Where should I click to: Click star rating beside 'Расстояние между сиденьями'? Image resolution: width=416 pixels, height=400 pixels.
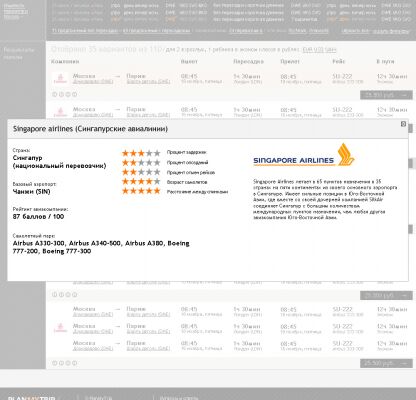[141, 191]
